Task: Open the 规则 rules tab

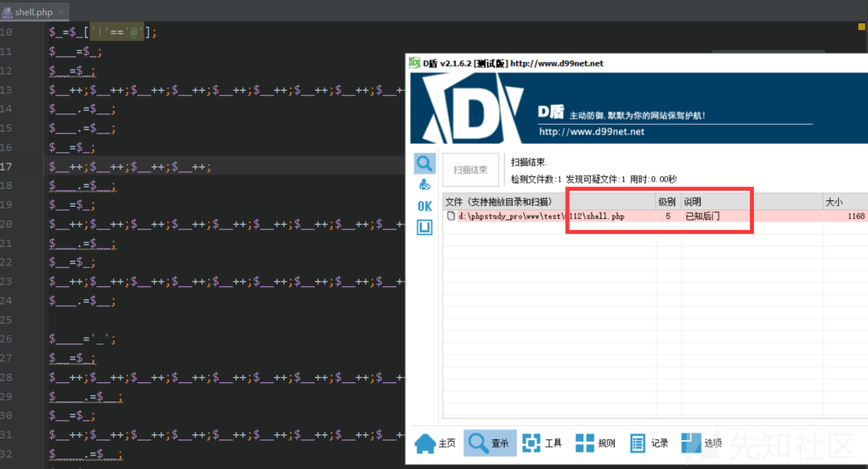Action: point(596,443)
